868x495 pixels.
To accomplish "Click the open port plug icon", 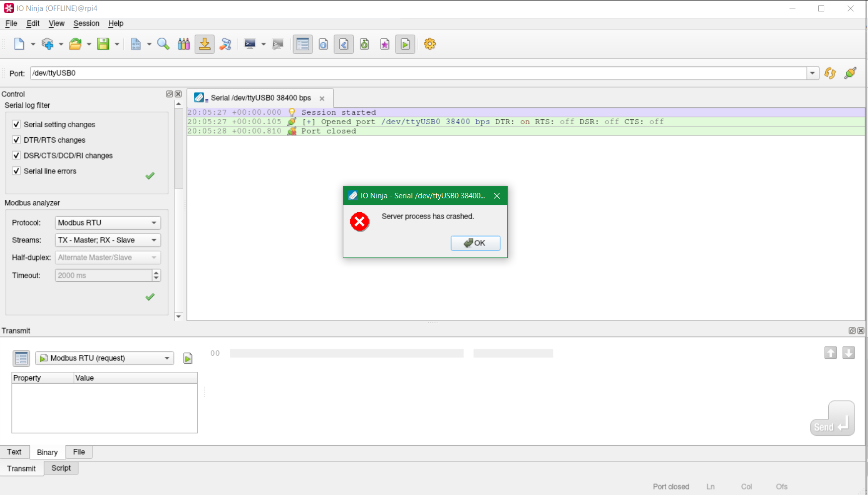I will coord(850,73).
